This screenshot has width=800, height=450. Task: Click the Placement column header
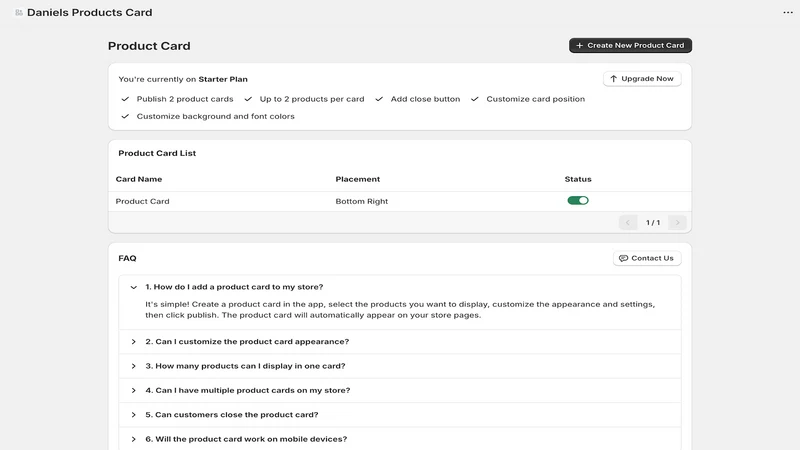pyautogui.click(x=358, y=179)
